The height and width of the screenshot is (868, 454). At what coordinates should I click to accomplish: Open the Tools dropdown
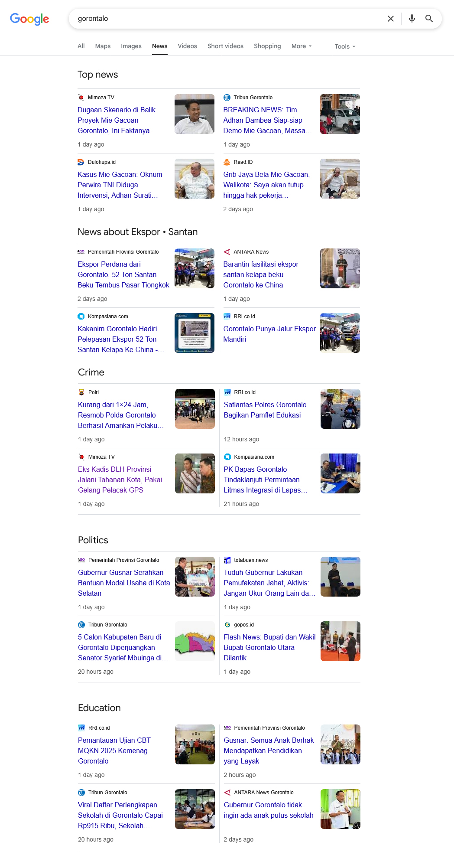345,46
